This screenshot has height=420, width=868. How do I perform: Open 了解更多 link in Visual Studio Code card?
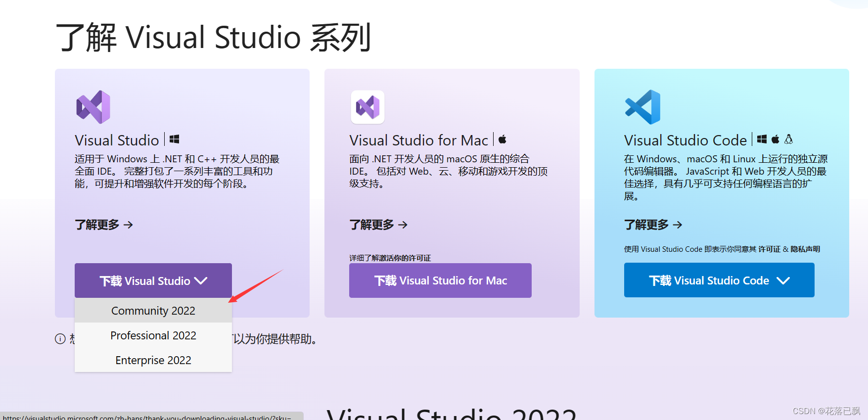653,225
